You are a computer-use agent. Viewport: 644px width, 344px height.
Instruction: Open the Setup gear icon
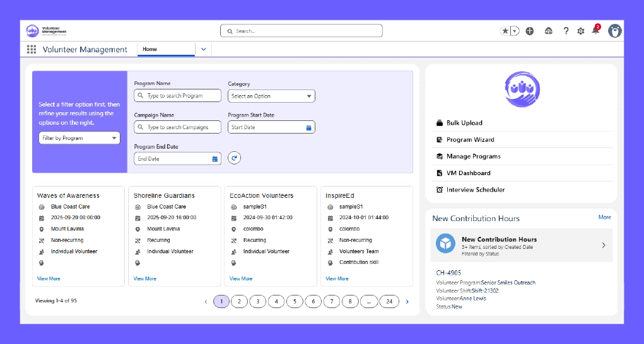(581, 31)
